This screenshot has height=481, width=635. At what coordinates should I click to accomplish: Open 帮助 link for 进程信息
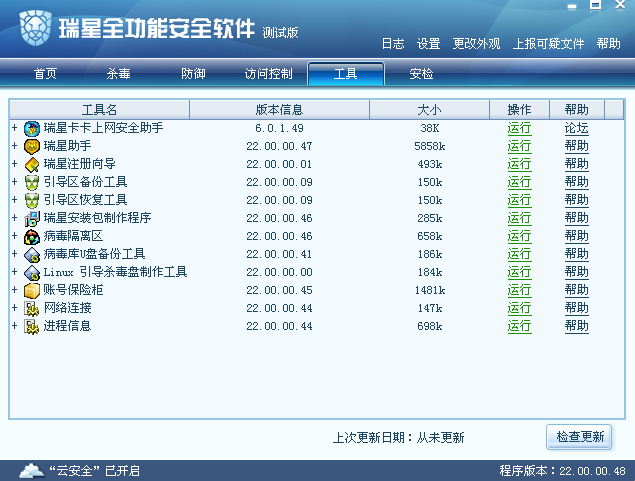(577, 327)
